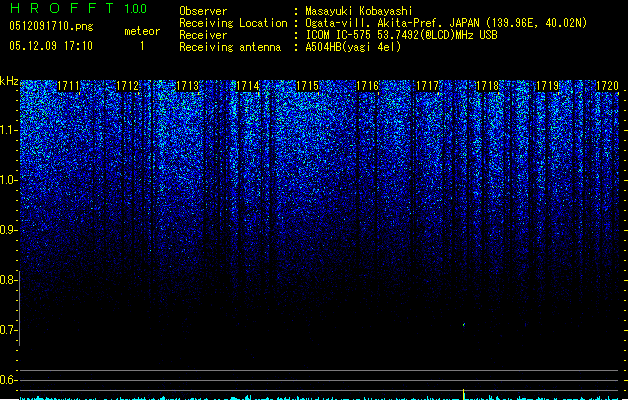Click the 1.0 kHz axis label
The image size is (629, 400).
pos(8,180)
